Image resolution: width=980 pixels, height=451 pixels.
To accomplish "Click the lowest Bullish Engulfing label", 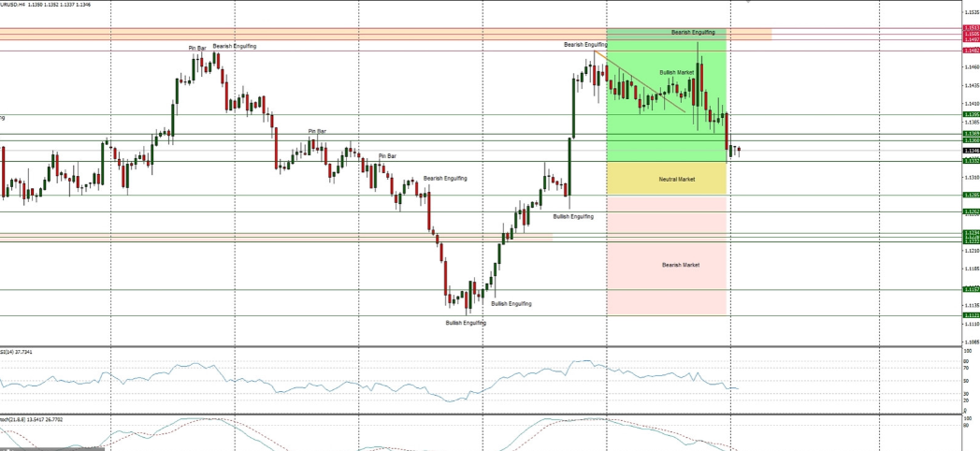I will tap(465, 323).
